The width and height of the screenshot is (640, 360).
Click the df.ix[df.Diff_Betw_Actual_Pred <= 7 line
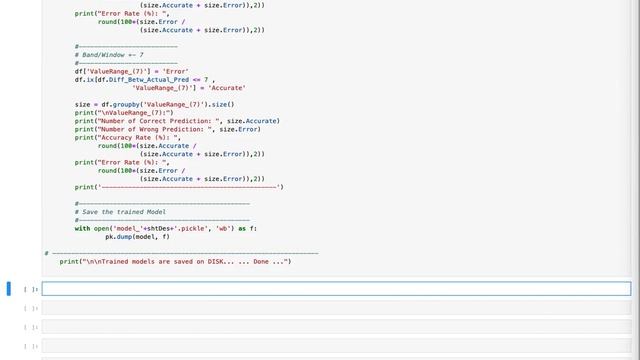[x=144, y=80]
